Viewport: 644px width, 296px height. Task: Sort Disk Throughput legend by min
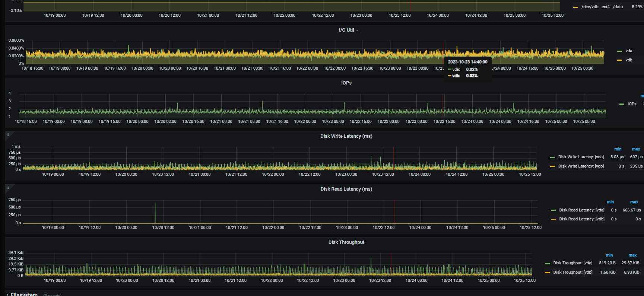[x=609, y=255]
